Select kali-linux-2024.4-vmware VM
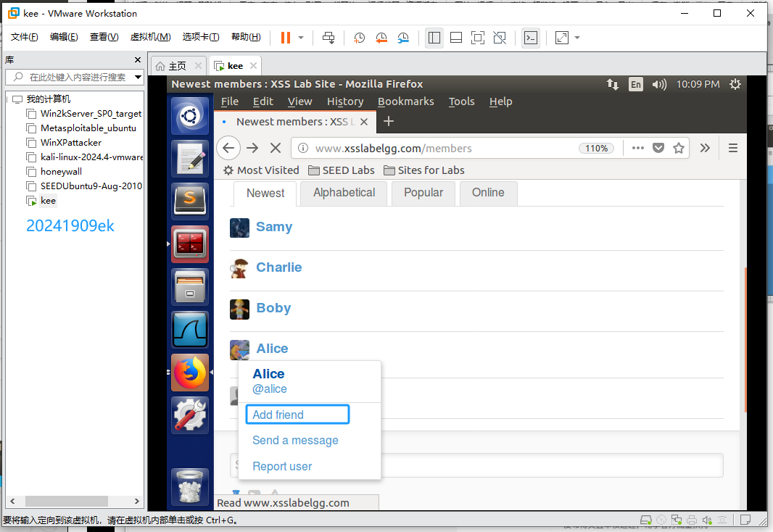773x532 pixels. pos(91,157)
